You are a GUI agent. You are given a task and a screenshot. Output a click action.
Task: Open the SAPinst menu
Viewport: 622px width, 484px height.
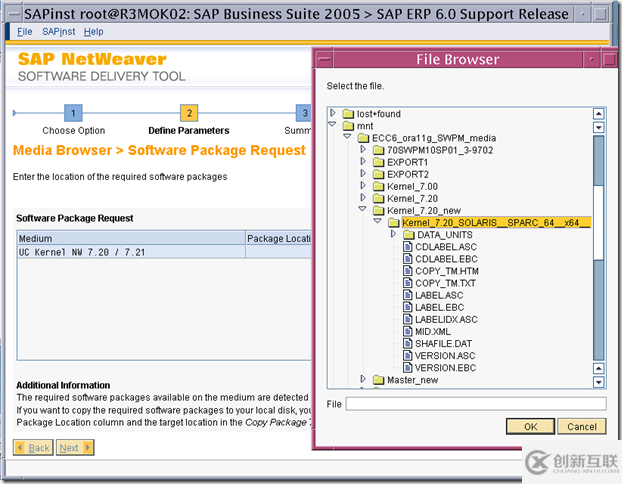click(x=59, y=31)
